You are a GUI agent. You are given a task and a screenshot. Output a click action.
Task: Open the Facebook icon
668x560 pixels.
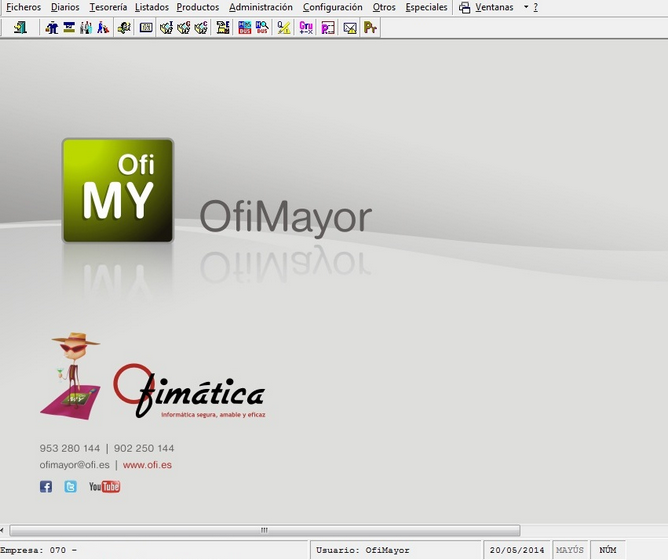pos(46,487)
